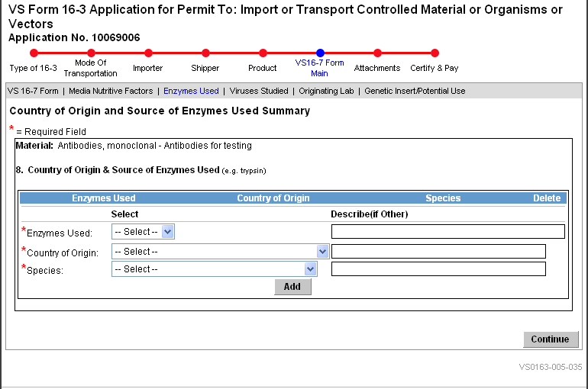Go to the Viruses Studied tab
Viewport: 588px width, 389px height.
click(259, 91)
